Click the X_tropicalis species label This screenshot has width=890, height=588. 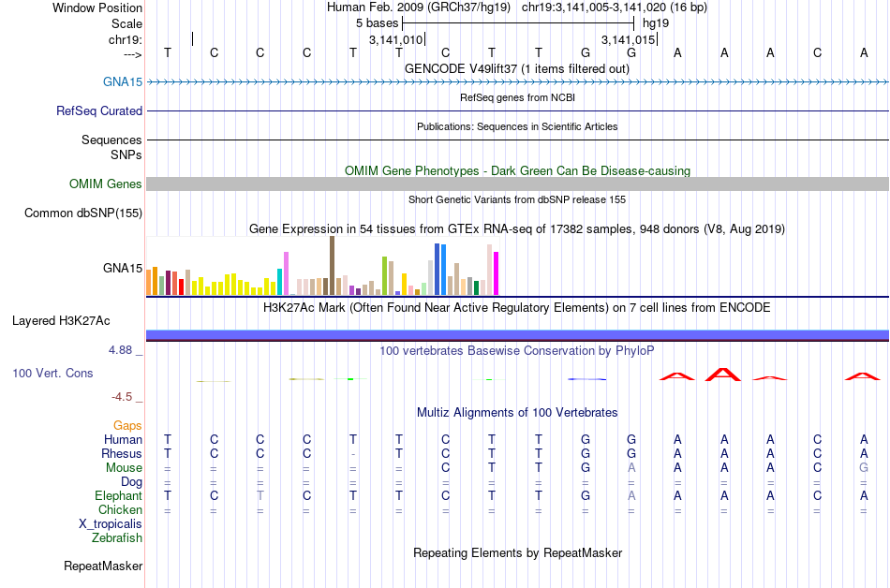tap(111, 524)
